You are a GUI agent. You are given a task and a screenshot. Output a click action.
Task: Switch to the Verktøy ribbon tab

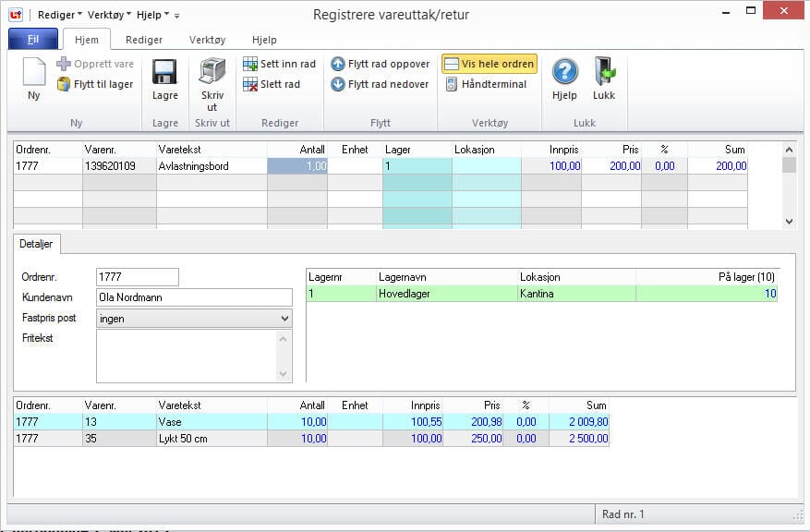click(207, 40)
